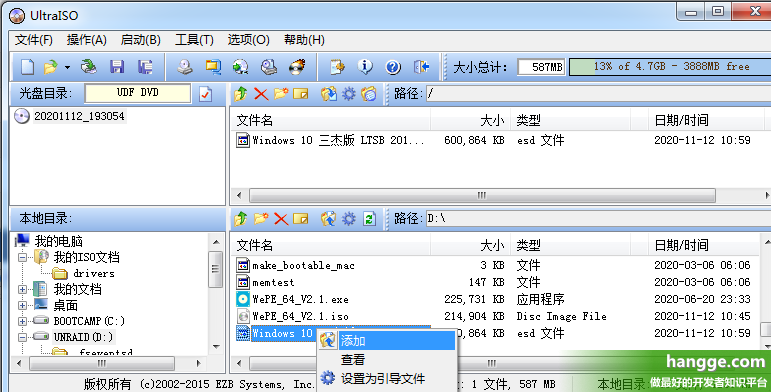The height and width of the screenshot is (392, 771).
Task: Click the Rename icon in the local pane
Action: pyautogui.click(x=300, y=218)
